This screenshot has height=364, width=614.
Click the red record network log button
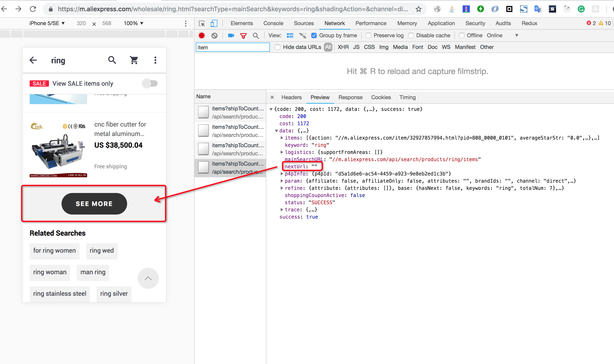(201, 35)
